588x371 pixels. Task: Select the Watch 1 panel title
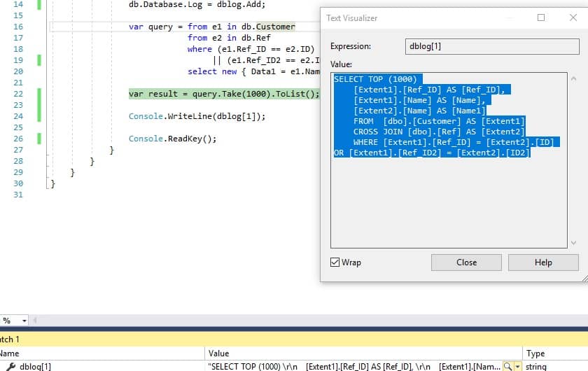(x=9, y=339)
